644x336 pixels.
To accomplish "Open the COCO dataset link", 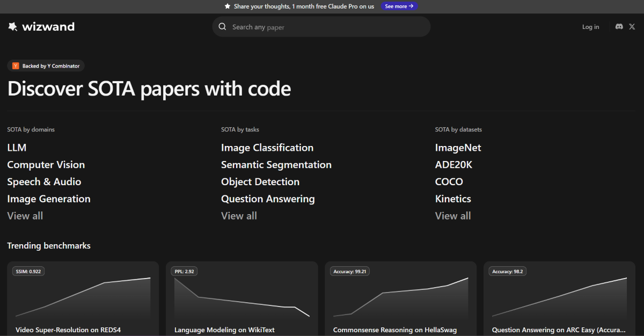I will point(449,182).
